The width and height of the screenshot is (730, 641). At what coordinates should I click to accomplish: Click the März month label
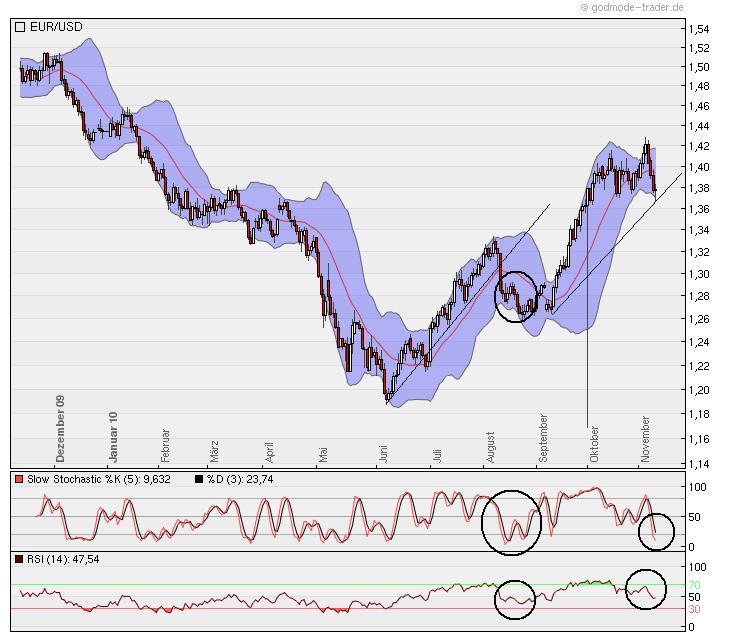[214, 451]
